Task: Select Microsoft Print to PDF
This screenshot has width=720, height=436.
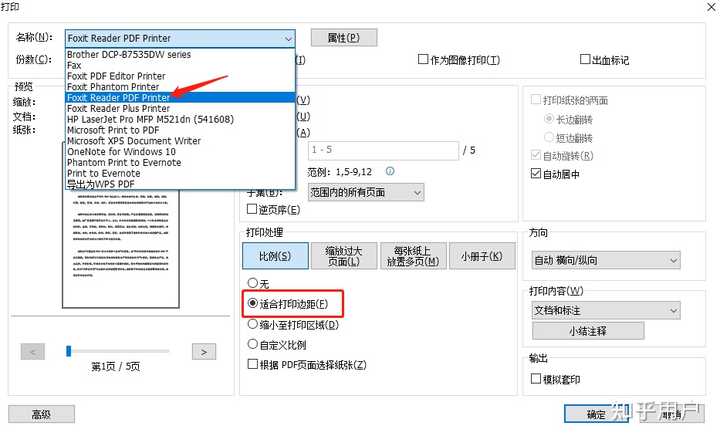Action: coord(180,130)
